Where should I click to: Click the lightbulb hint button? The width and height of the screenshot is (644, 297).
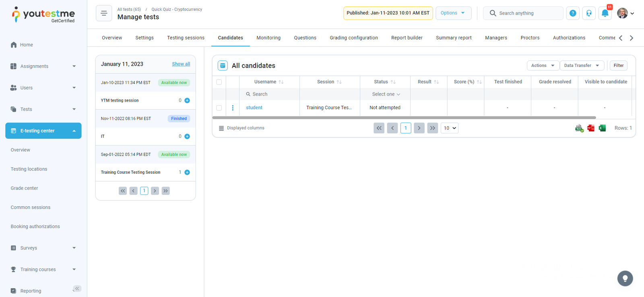point(625,278)
